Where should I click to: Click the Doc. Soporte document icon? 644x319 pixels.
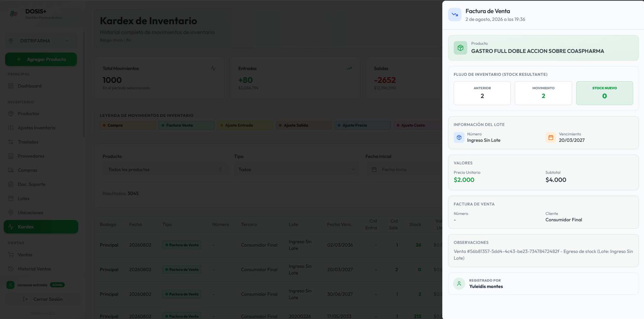pos(11,184)
